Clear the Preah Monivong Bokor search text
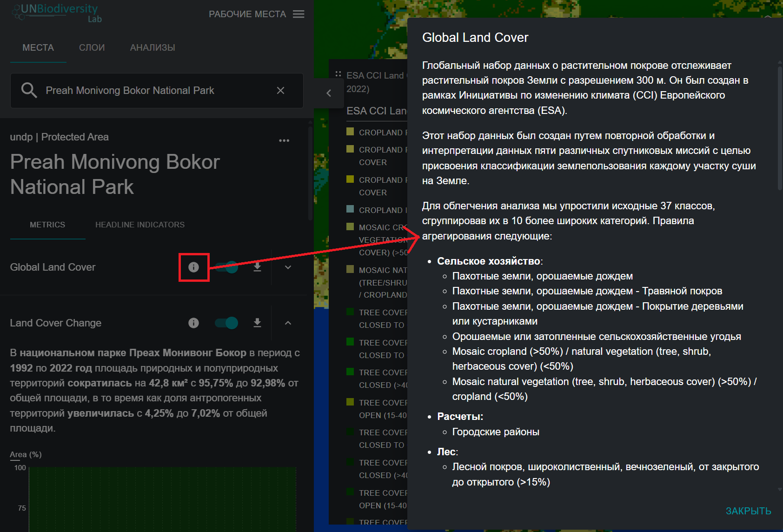This screenshot has width=783, height=532. [x=280, y=91]
